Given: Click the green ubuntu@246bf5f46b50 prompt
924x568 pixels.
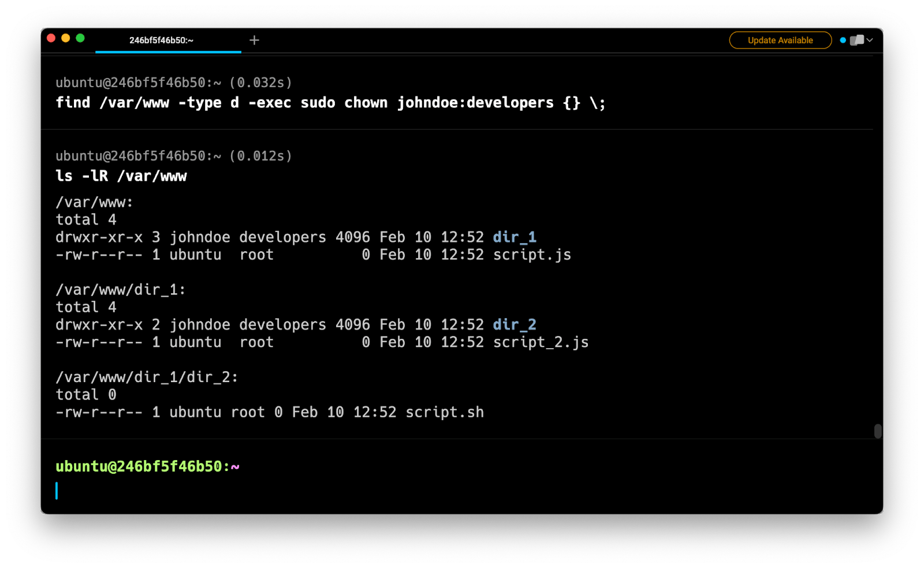Looking at the screenshot, I should click(142, 466).
